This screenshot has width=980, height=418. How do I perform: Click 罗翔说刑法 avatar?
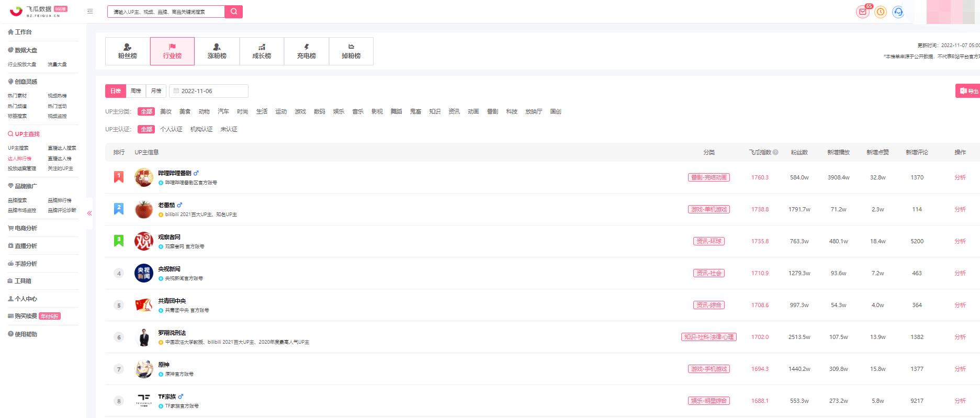(144, 337)
